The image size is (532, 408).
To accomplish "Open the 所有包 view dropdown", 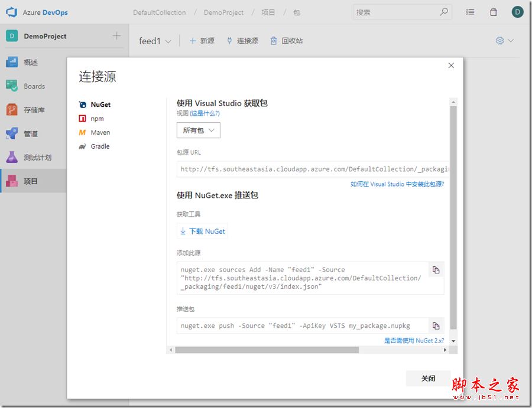I will [x=199, y=130].
